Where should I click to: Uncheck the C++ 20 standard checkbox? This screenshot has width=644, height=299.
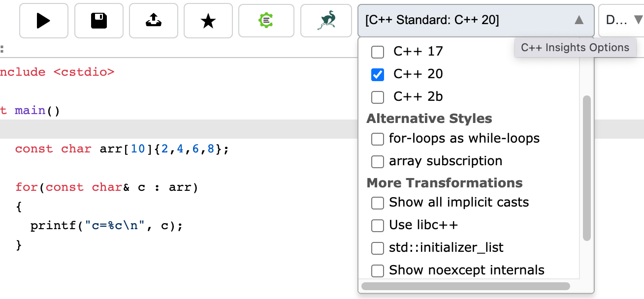pyautogui.click(x=378, y=74)
